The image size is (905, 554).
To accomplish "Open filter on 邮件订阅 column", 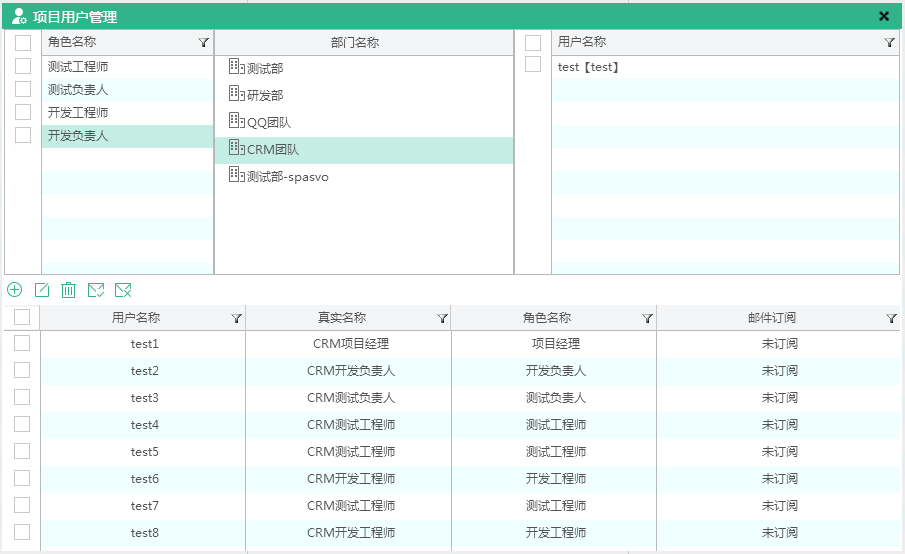I will pos(891,319).
